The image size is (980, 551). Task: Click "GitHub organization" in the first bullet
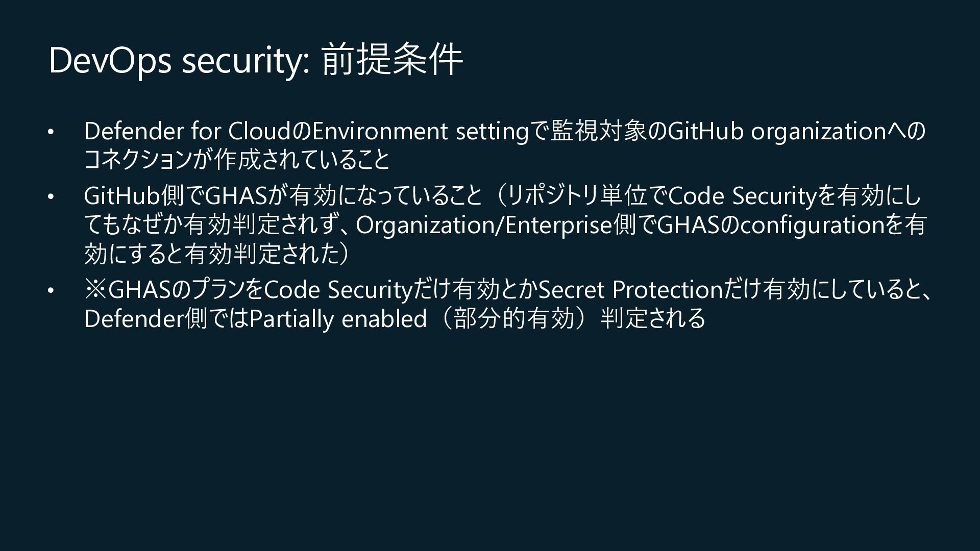[x=776, y=132]
